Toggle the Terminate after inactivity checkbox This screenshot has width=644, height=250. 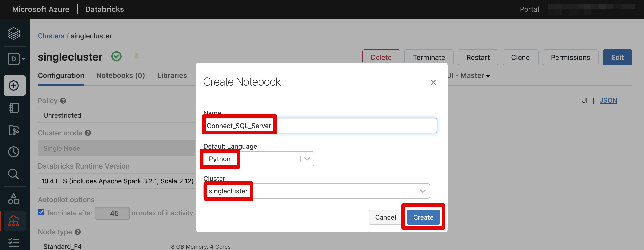click(x=41, y=212)
